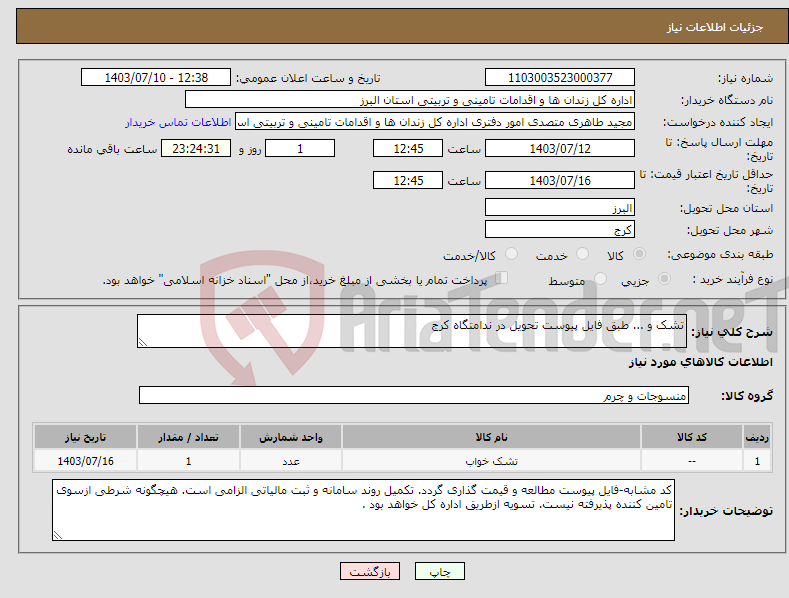Screen dimensions: 789x598
Task: Click the تاریخ نیاز column header
Action: click(86, 437)
